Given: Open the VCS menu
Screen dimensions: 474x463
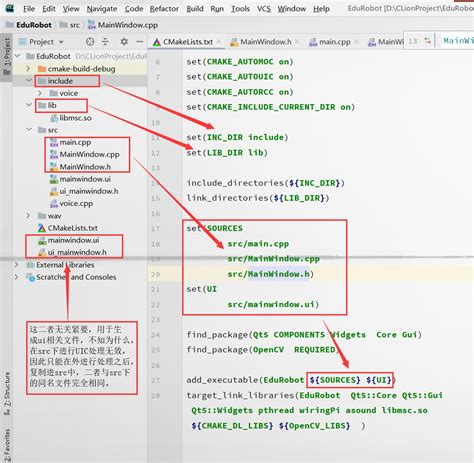Looking at the screenshot, I should [264, 9].
